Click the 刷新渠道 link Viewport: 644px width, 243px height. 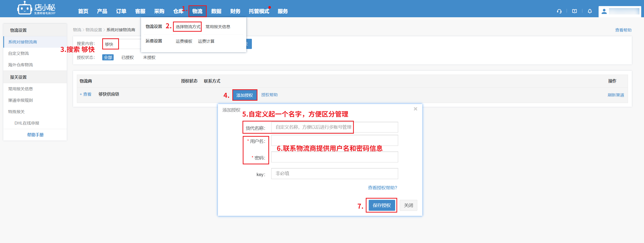click(616, 95)
